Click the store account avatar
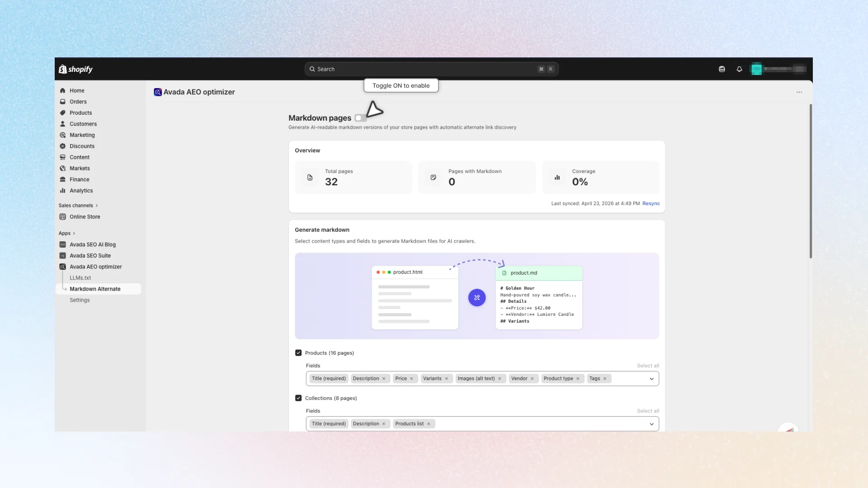 (x=756, y=69)
